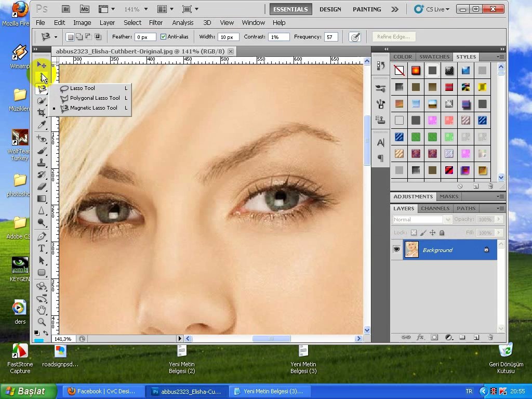
Task: Switch to the Channels tab
Action: [x=435, y=208]
